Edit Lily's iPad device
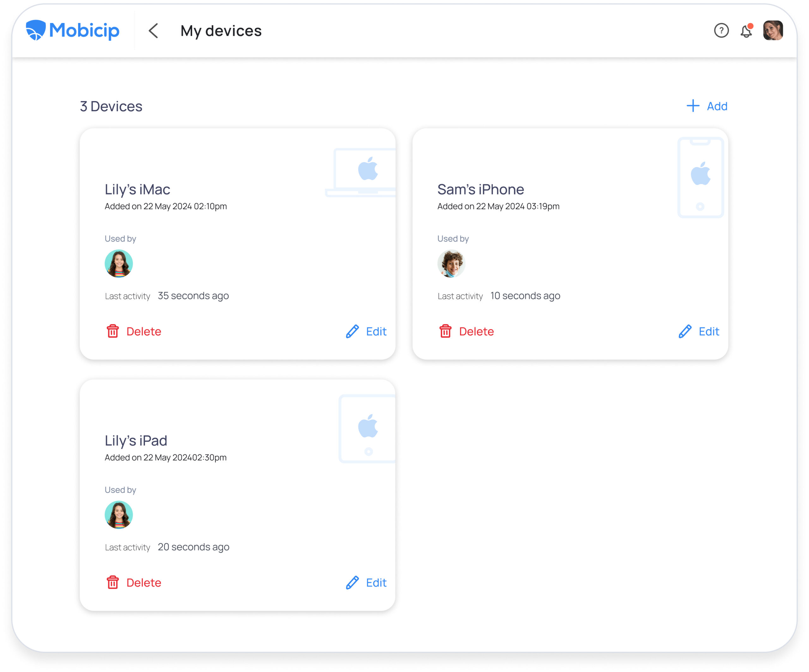 coord(376,582)
